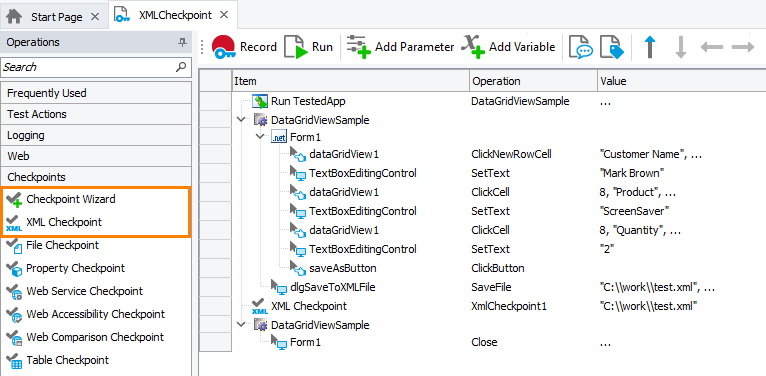This screenshot has width=766, height=376.
Task: Pin the Operations panel
Action: click(182, 42)
